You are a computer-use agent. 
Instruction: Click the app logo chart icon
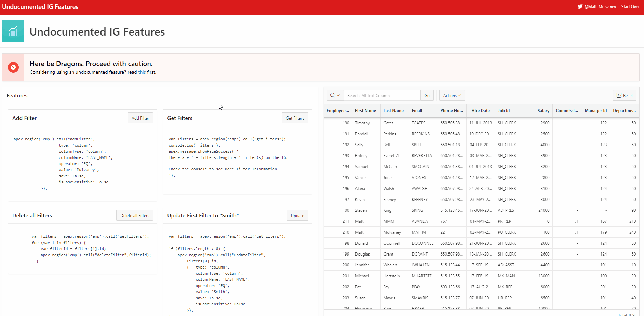[x=13, y=31]
